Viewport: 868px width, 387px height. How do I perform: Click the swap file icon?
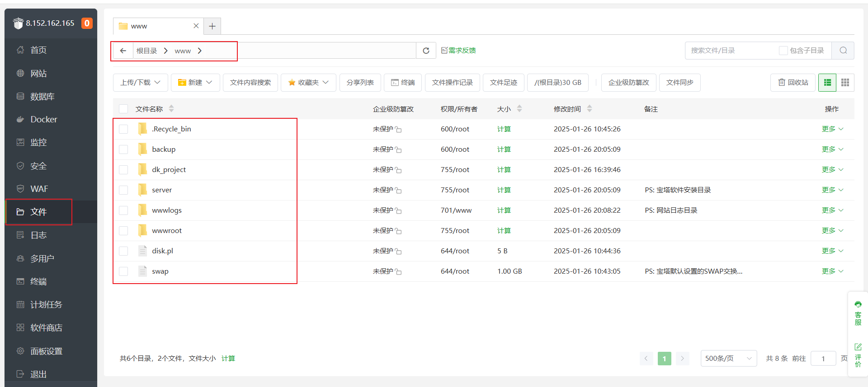[x=142, y=271]
